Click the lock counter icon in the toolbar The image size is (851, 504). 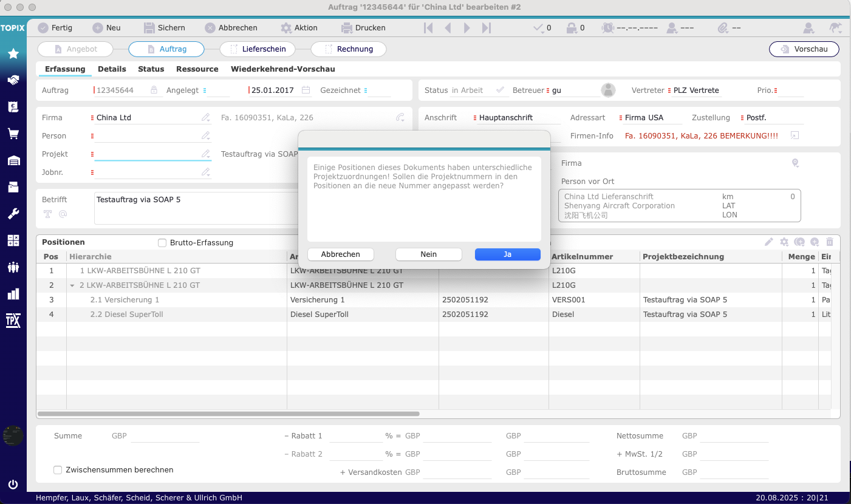click(x=572, y=28)
